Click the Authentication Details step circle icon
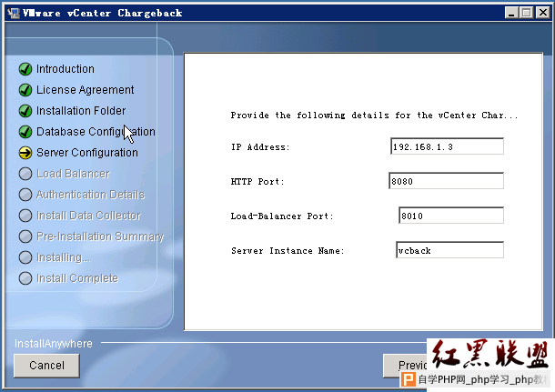555x392 pixels. [25, 195]
